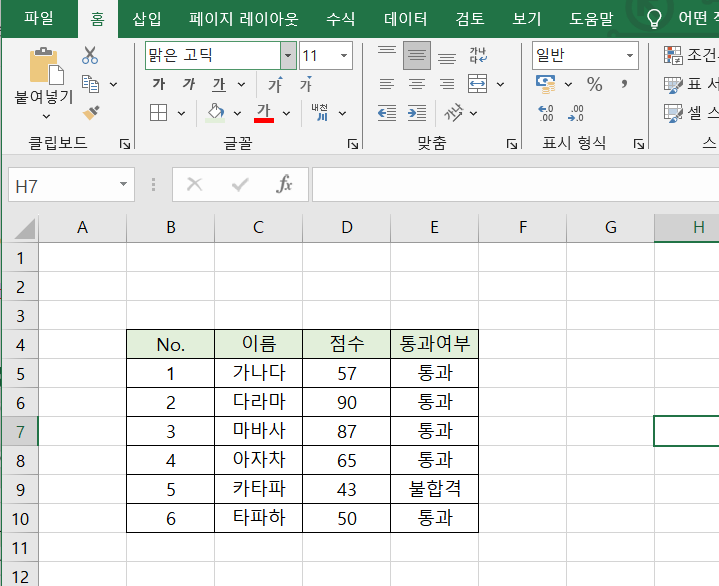The image size is (719, 586).
Task: Open Cell Styles (셀 스타일) icon
Action: coord(673,113)
